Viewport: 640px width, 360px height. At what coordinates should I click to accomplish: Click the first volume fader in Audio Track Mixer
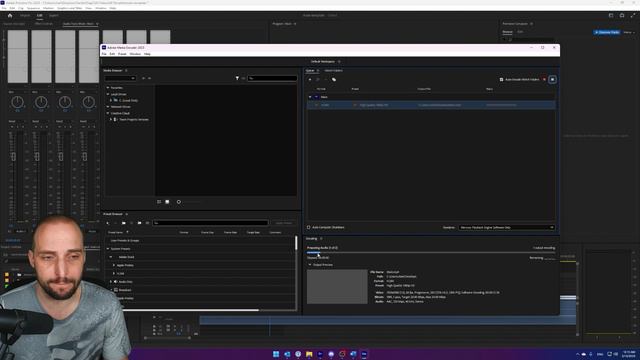pos(13,157)
